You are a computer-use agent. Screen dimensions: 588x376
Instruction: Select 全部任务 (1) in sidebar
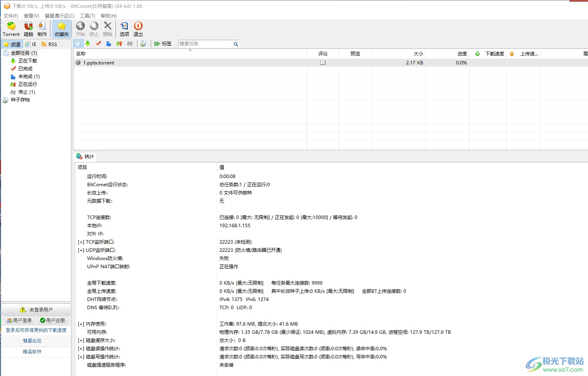tap(24, 53)
